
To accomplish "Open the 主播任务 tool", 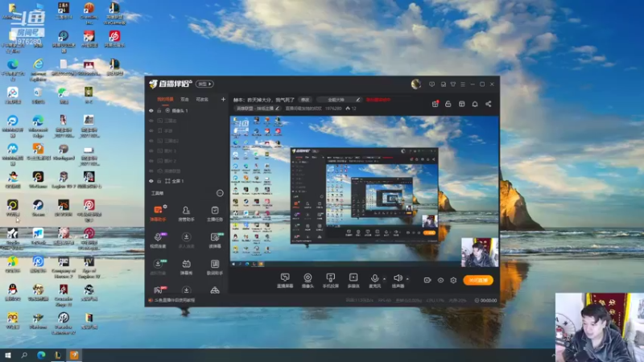I will click(214, 213).
